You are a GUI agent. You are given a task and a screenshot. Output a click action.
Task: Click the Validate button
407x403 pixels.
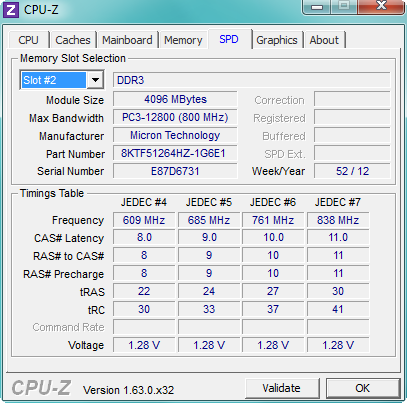pyautogui.click(x=282, y=388)
